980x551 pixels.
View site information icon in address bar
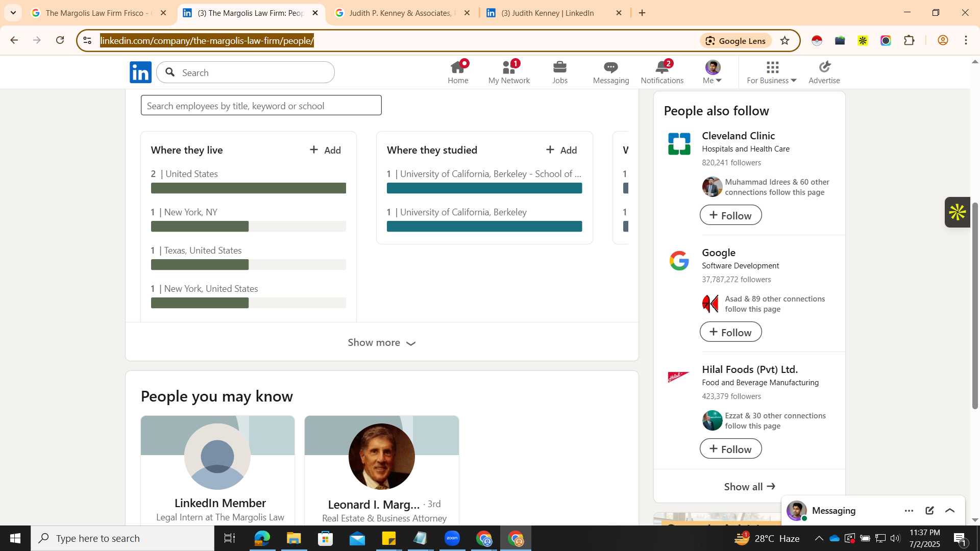(87, 41)
